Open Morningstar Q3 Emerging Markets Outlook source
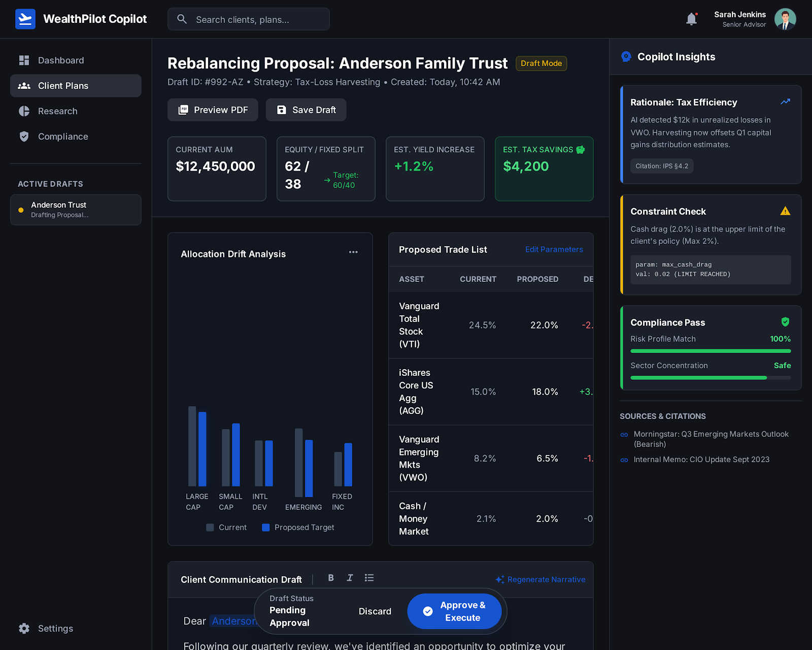 [x=710, y=439]
